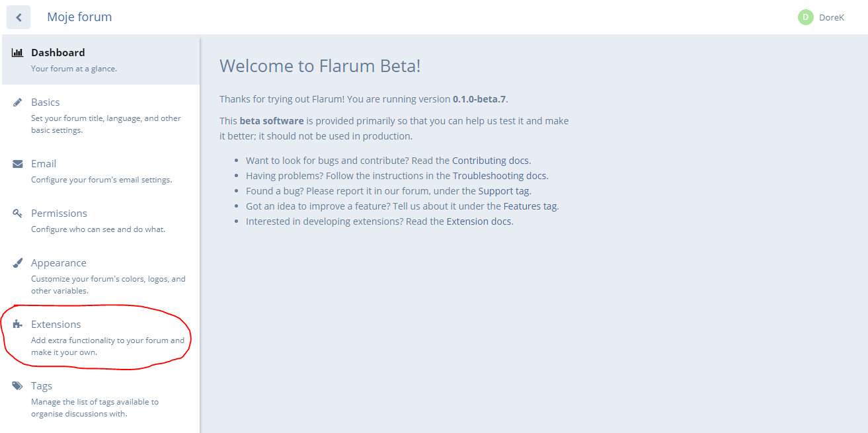Open the Contributing docs link
The height and width of the screenshot is (433, 868).
491,161
